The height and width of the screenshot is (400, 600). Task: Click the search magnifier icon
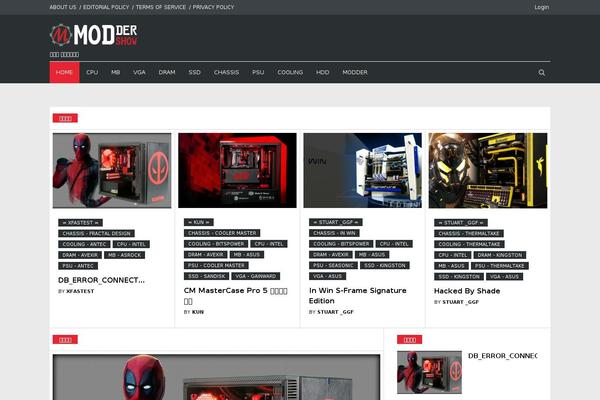point(541,72)
